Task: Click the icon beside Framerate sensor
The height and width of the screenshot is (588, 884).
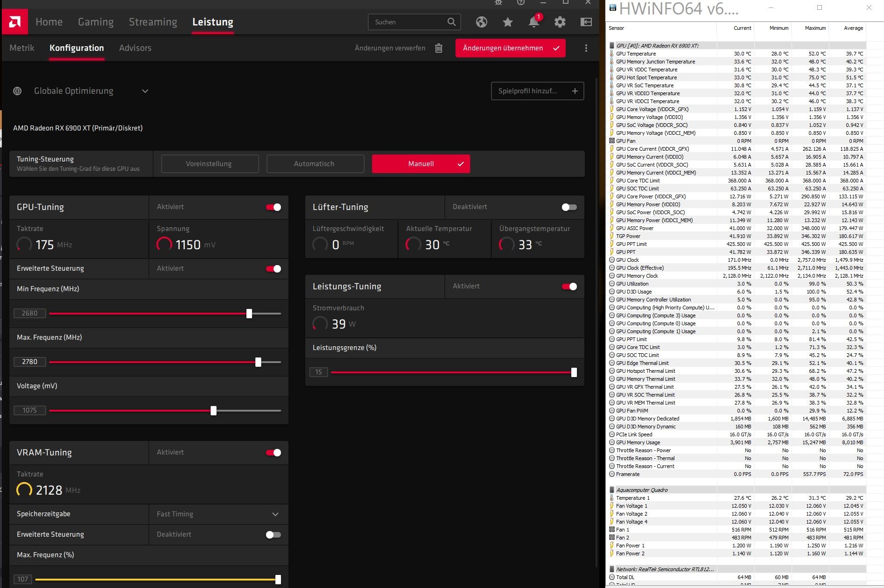Action: 612,474
